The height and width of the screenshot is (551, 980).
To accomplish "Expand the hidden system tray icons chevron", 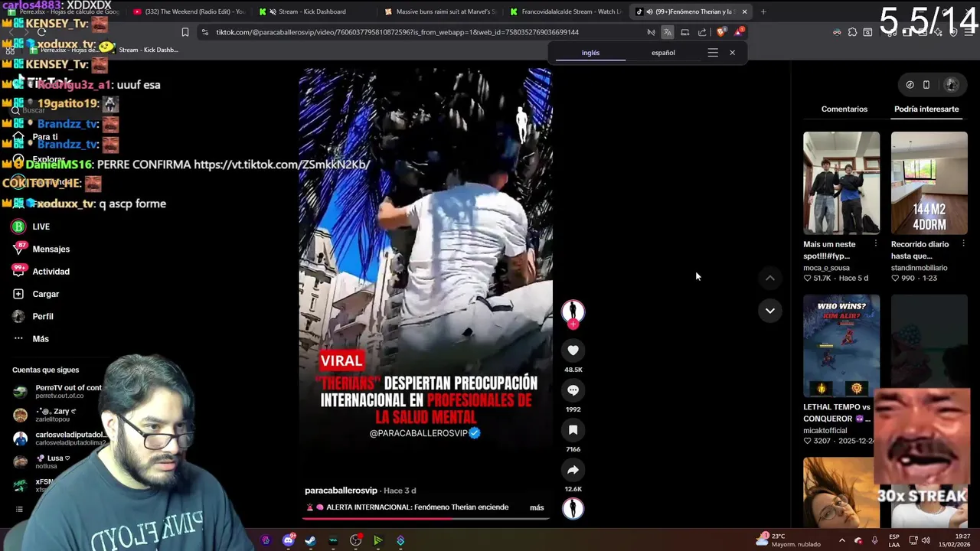I will point(841,540).
